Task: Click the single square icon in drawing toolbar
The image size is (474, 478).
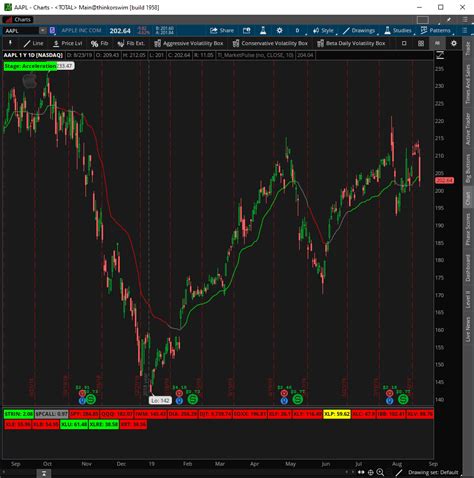Action: coord(404,43)
